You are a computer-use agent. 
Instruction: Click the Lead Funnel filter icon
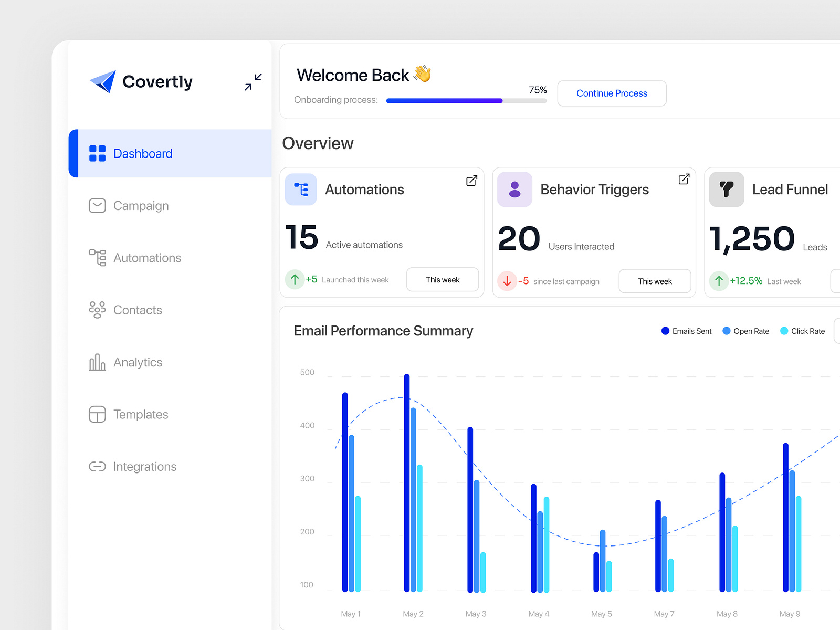pyautogui.click(x=726, y=190)
